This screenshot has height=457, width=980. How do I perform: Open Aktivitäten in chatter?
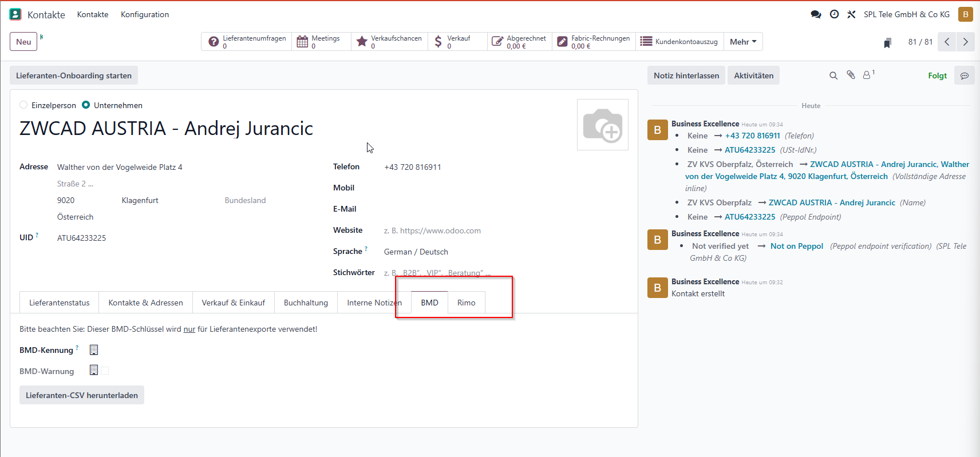tap(753, 75)
